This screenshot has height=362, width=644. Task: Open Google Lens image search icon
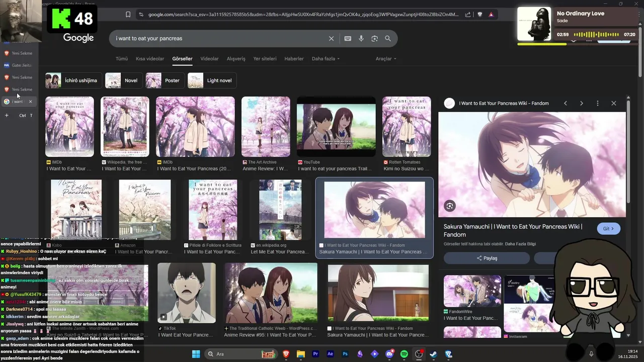[374, 38]
